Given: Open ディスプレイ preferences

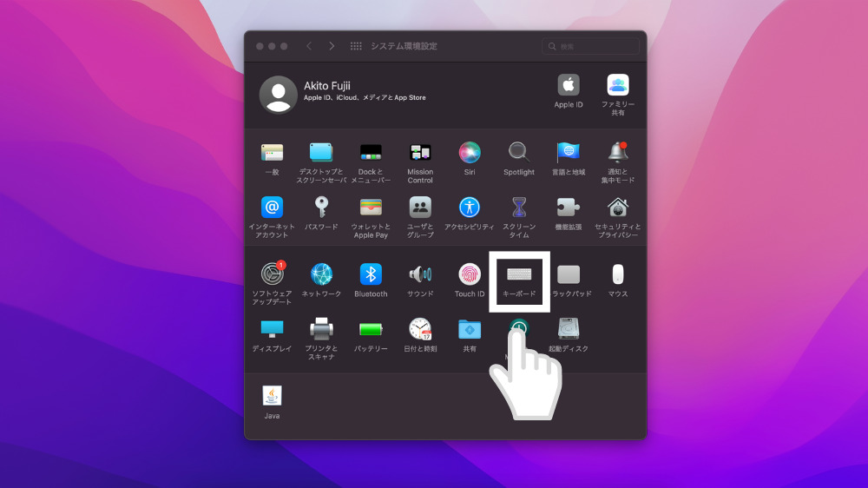Looking at the screenshot, I should click(272, 329).
